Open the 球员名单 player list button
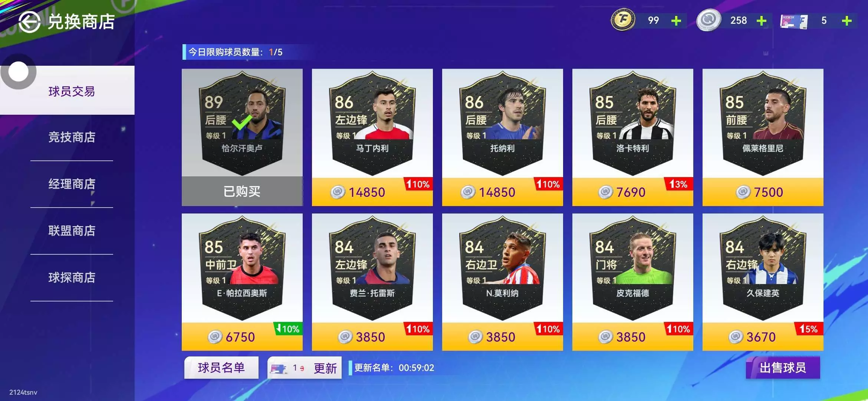The width and height of the screenshot is (868, 401). point(221,368)
